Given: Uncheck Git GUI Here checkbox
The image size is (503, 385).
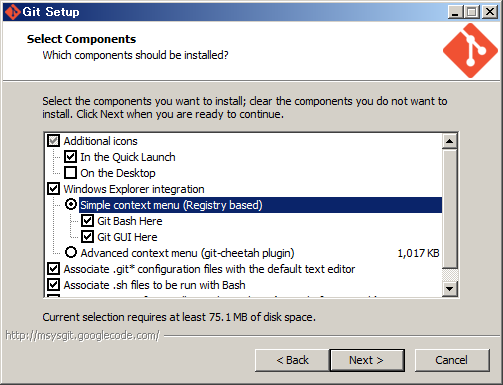Looking at the screenshot, I should pyautogui.click(x=87, y=237).
